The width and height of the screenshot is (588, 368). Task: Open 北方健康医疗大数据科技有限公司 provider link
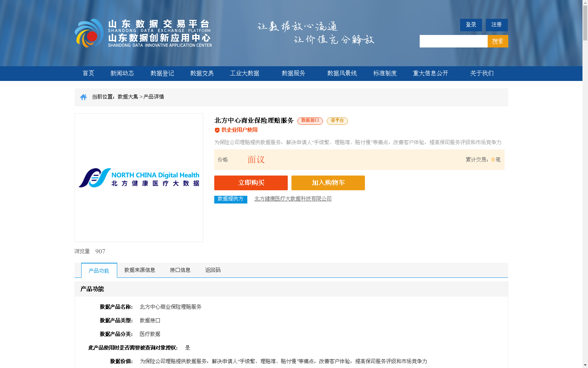click(293, 199)
